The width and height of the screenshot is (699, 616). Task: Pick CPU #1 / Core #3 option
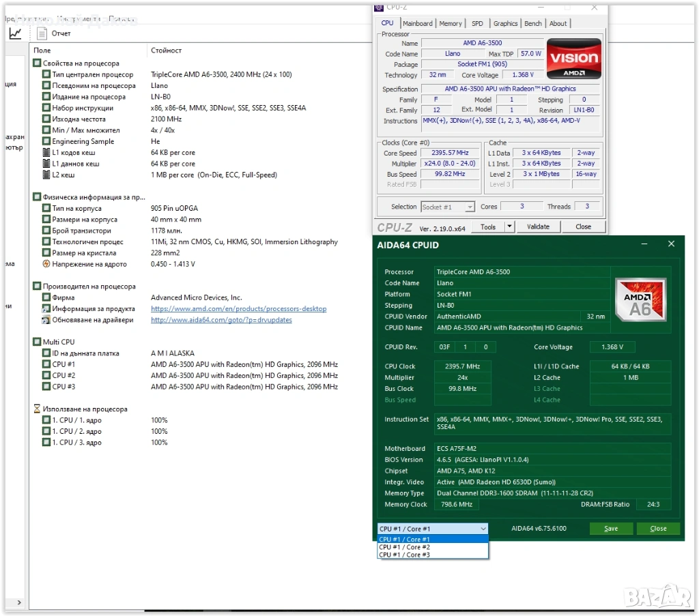(405, 555)
